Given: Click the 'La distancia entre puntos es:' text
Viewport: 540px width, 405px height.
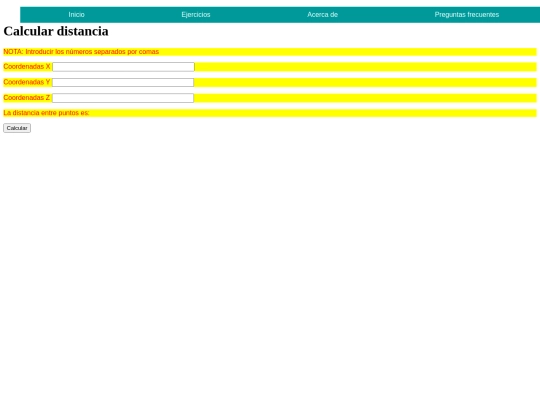Looking at the screenshot, I should (x=46, y=113).
